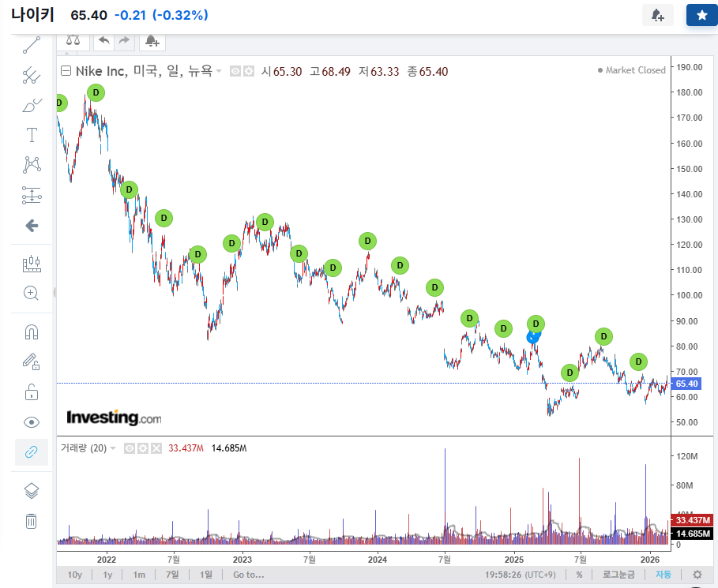Viewport: 718px width, 588px height.
Task: Click the D dividend marker near 2024
Action: tap(367, 241)
